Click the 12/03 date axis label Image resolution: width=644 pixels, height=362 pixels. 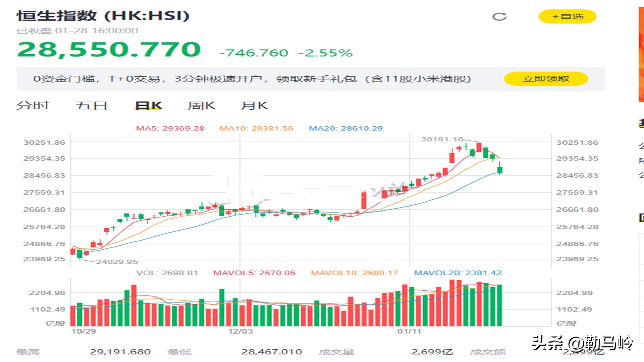240,331
